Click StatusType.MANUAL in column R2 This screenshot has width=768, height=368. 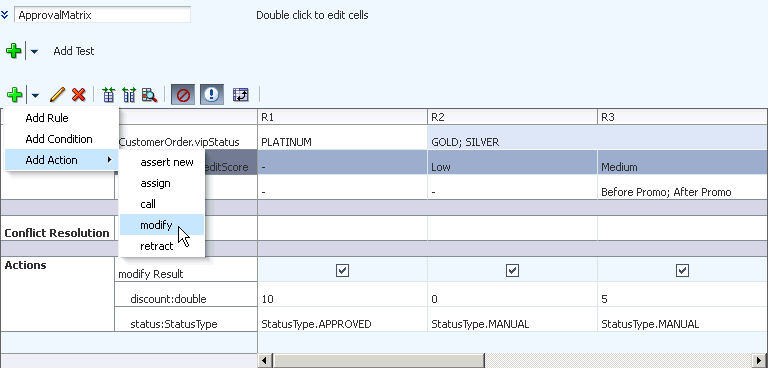512,319
